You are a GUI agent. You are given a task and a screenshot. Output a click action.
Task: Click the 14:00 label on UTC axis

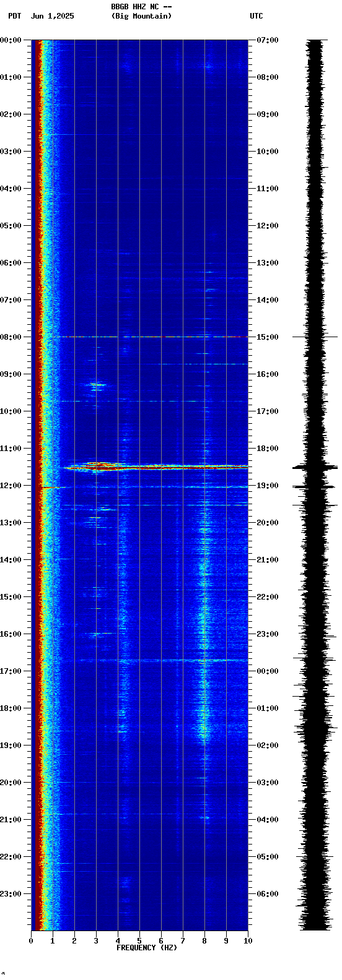pyautogui.click(x=268, y=300)
